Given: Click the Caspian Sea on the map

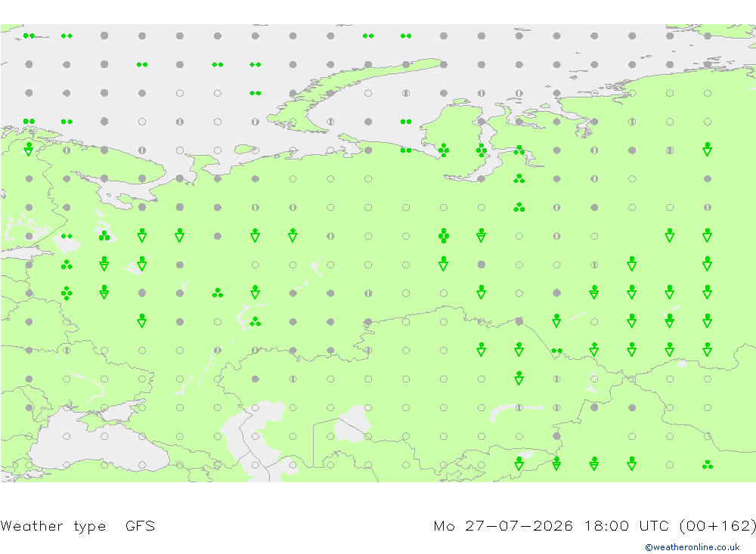Looking at the screenshot, I should pyautogui.click(x=253, y=441).
